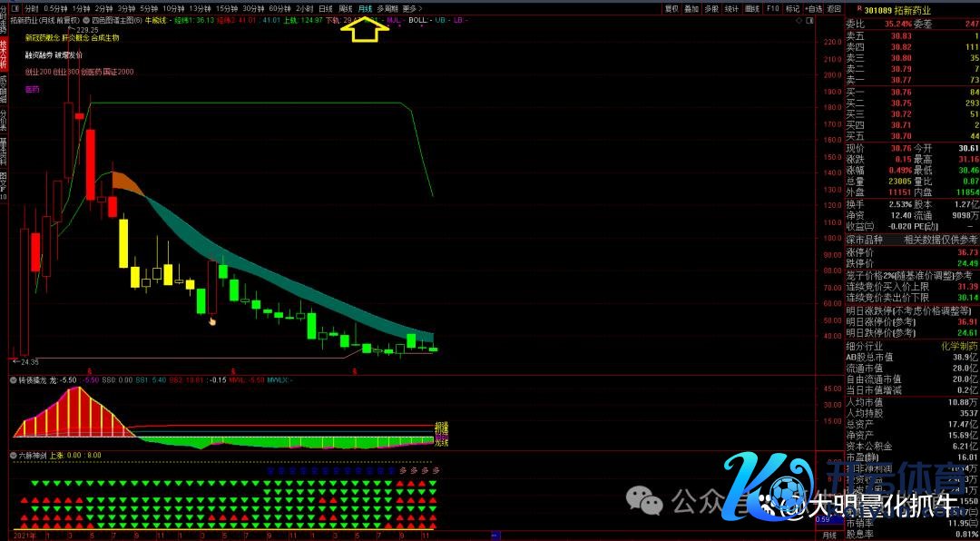Click the pointing-hand marker on the candlestick

click(213, 320)
